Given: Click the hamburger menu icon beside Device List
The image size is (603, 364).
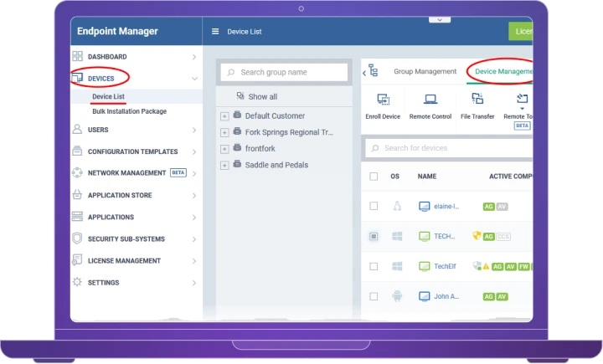Looking at the screenshot, I should (x=215, y=32).
